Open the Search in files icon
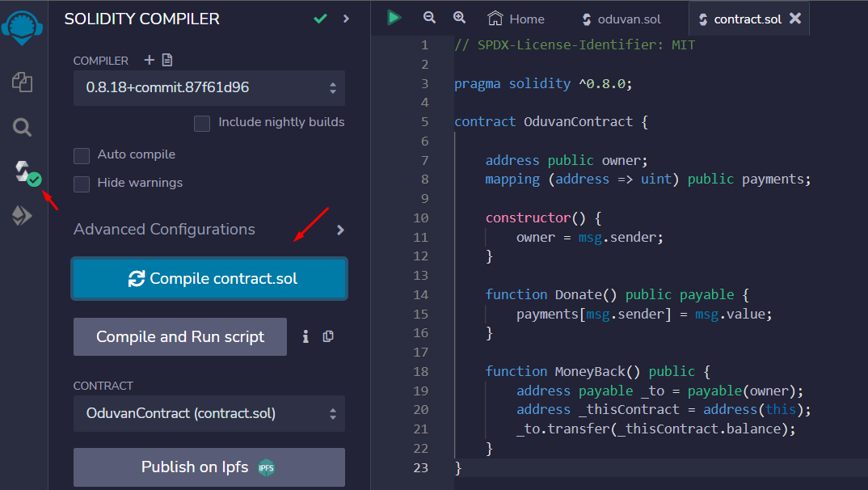Viewport: 868px width, 490px height. tap(22, 127)
